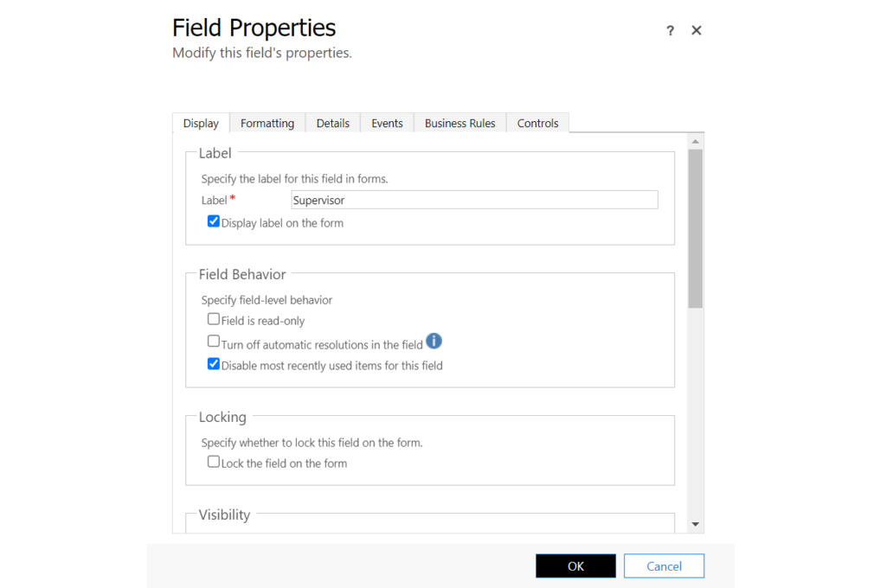886x588 pixels.
Task: Edit the Supervisor label text field
Action: click(474, 199)
